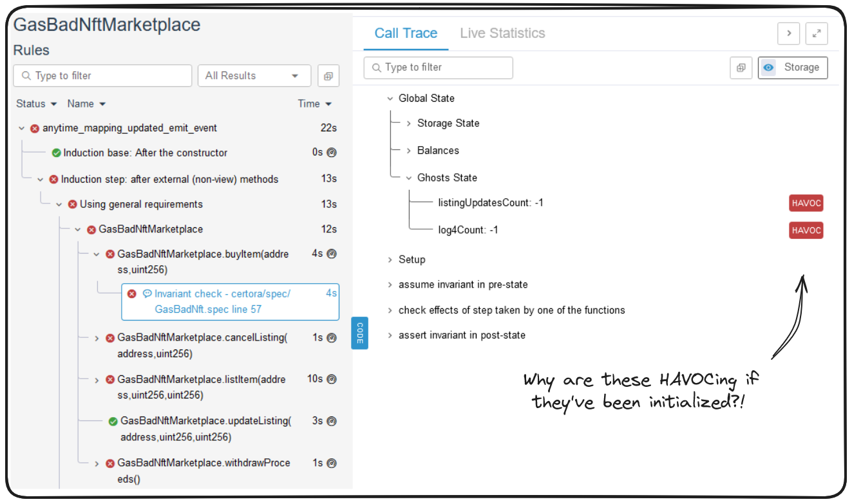Image resolution: width=852 pixels, height=504 pixels.
Task: Click target icon next to Induction base
Action: 332,153
